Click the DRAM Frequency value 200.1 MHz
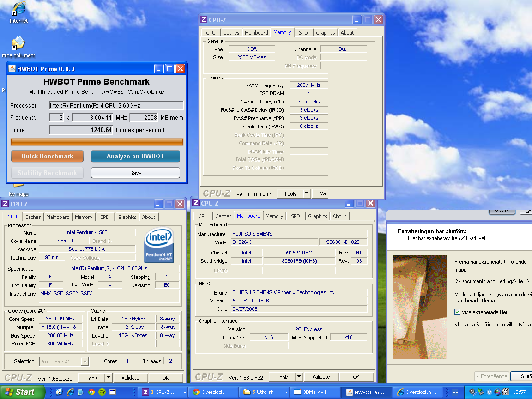532x399 pixels. (309, 85)
